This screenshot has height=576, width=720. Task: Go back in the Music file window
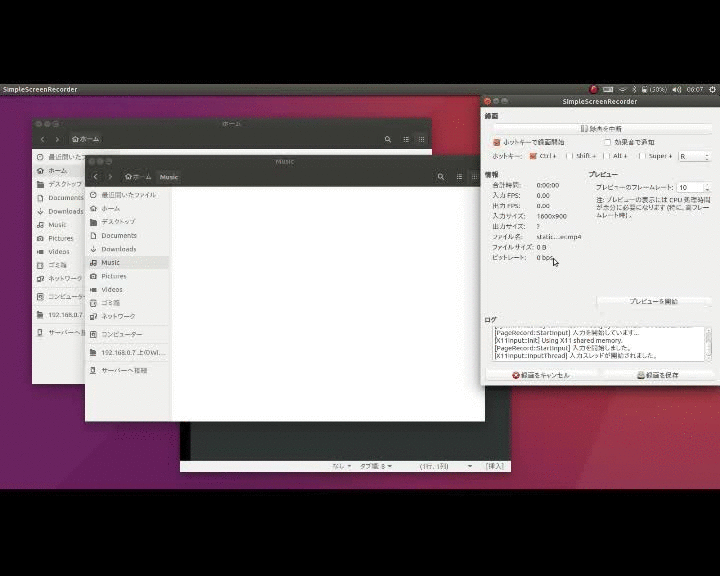point(96,177)
